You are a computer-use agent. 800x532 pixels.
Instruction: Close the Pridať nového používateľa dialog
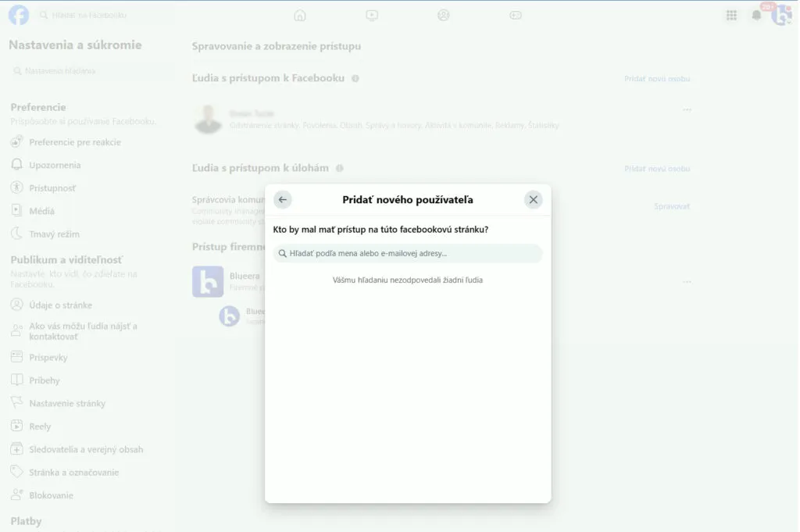click(534, 199)
